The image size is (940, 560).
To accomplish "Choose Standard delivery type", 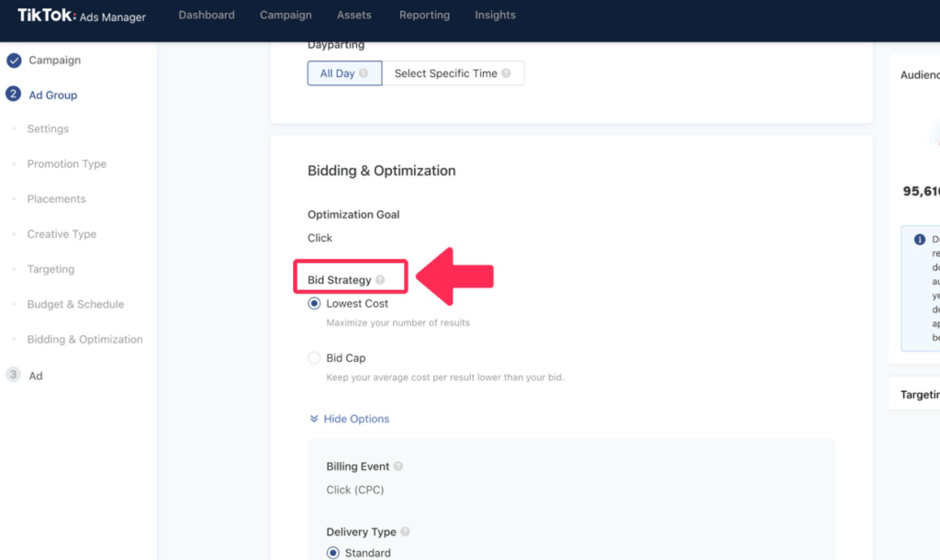I will [x=334, y=553].
